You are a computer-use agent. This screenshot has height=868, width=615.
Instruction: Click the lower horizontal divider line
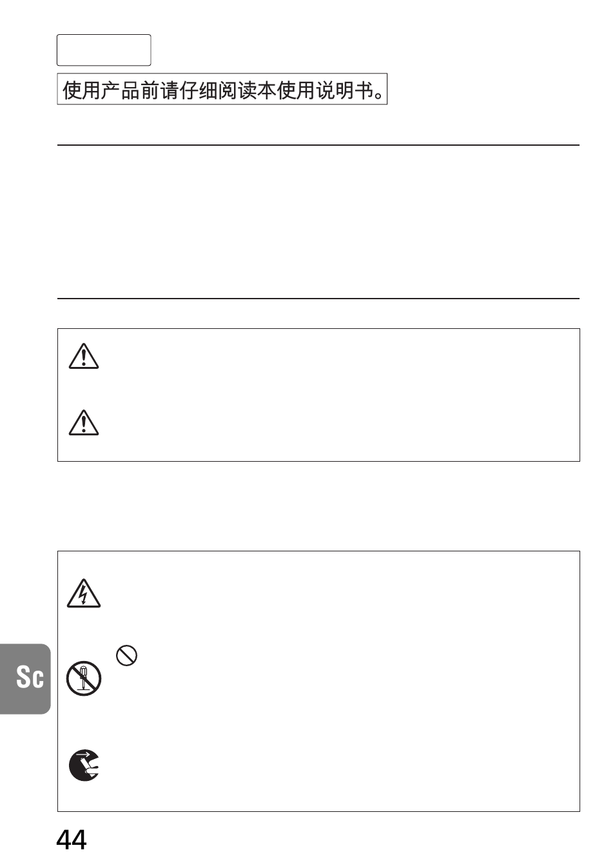(x=318, y=299)
